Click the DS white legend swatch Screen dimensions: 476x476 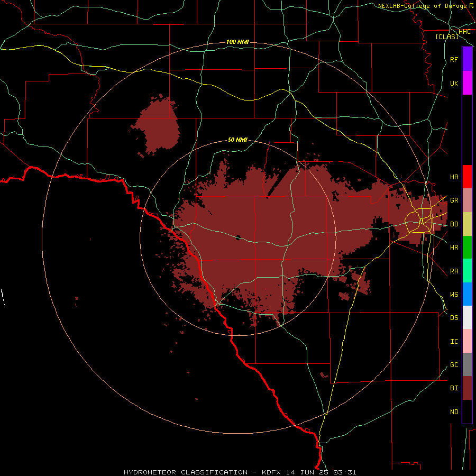pyautogui.click(x=467, y=317)
